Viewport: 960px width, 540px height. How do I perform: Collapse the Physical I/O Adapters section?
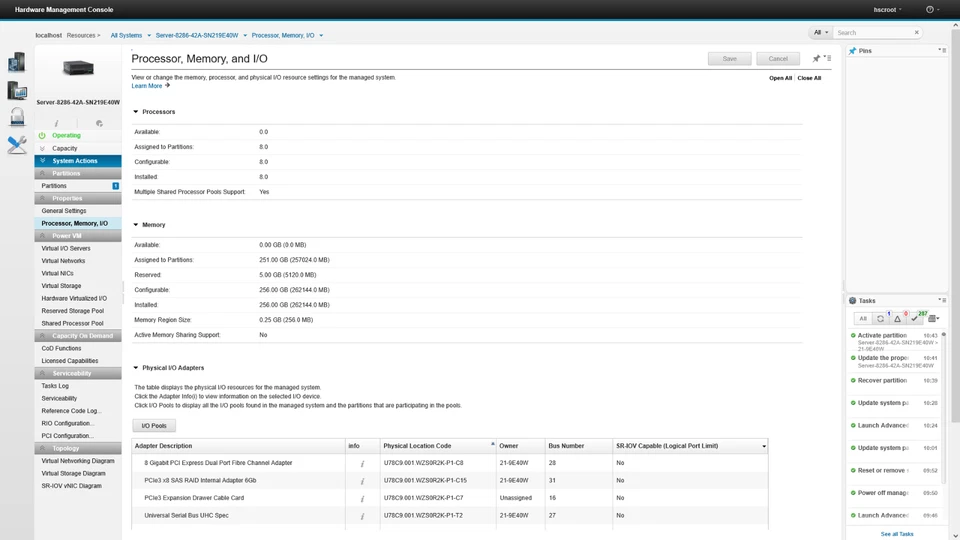coord(136,368)
